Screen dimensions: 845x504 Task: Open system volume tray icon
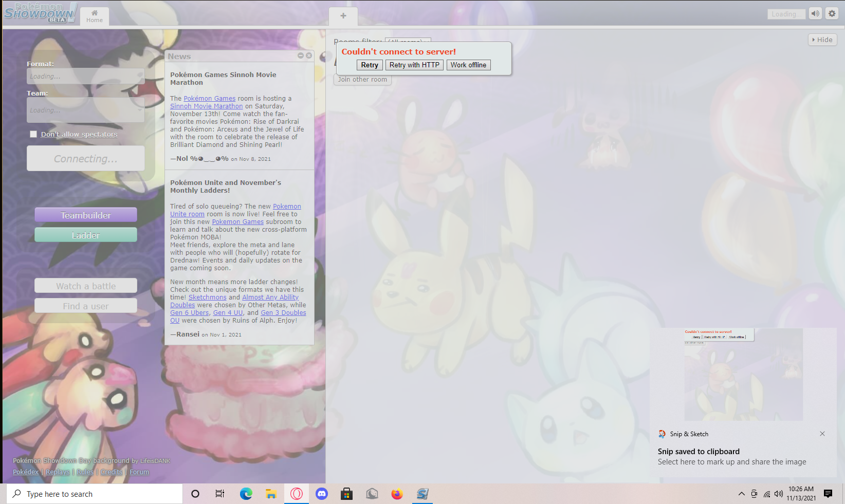779,494
